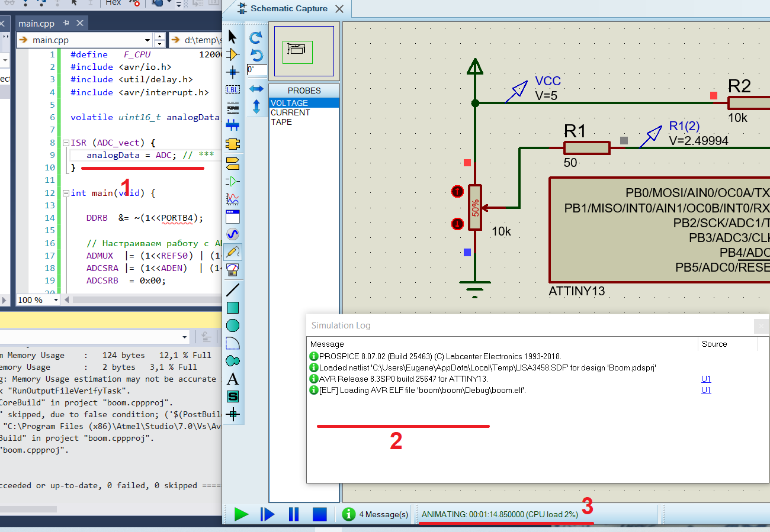This screenshot has width=770, height=532.
Task: Click the rotation angle input field
Action: pyautogui.click(x=256, y=70)
